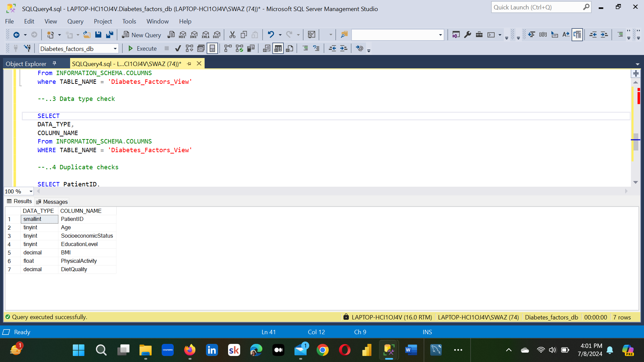Image resolution: width=644 pixels, height=362 pixels.
Task: Click the editor scroll down arrow
Action: [636, 182]
